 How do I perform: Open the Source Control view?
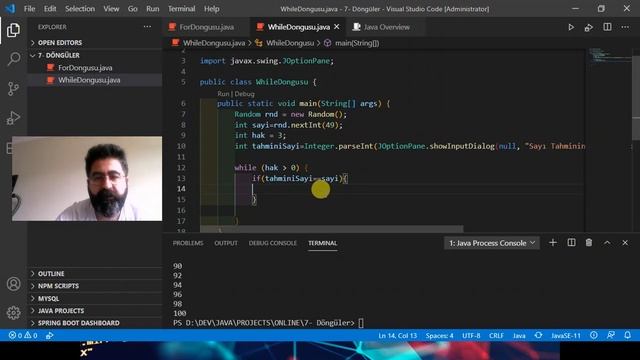pyautogui.click(x=13, y=88)
